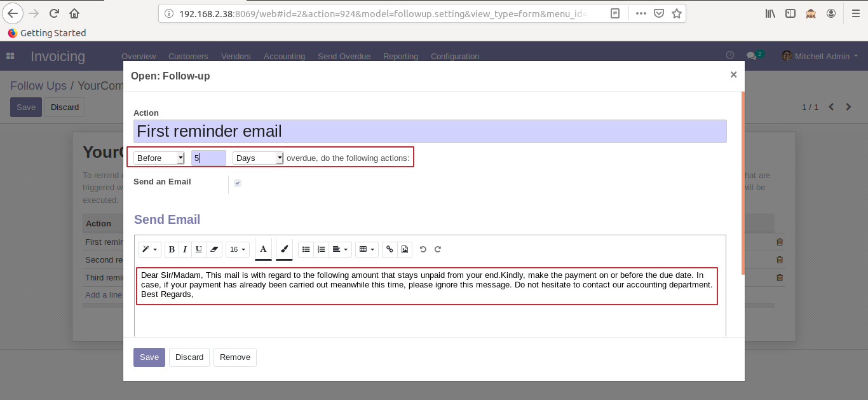Image resolution: width=868 pixels, height=400 pixels.
Task: Save page to Pocket
Action: [x=659, y=13]
